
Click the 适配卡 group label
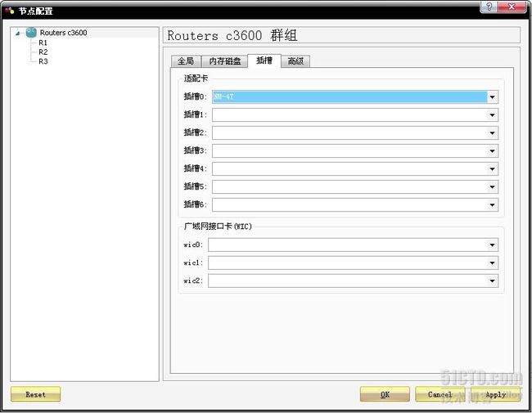[x=196, y=79]
